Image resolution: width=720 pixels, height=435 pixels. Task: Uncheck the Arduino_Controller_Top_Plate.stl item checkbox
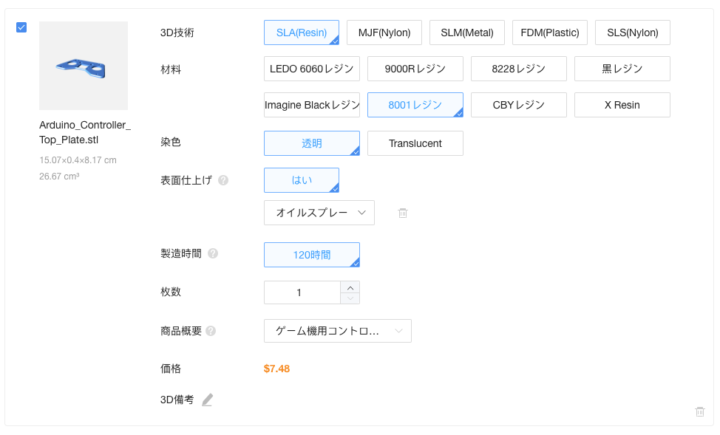pos(22,27)
